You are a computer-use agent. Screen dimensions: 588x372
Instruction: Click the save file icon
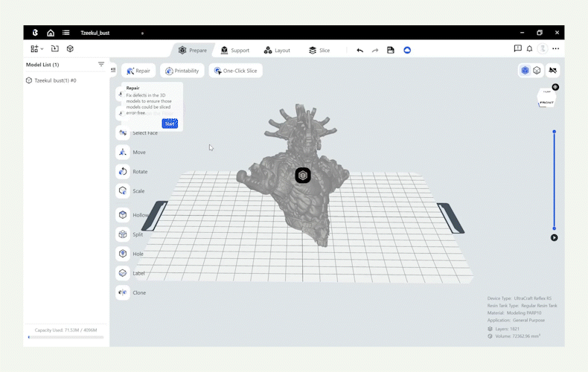click(390, 50)
